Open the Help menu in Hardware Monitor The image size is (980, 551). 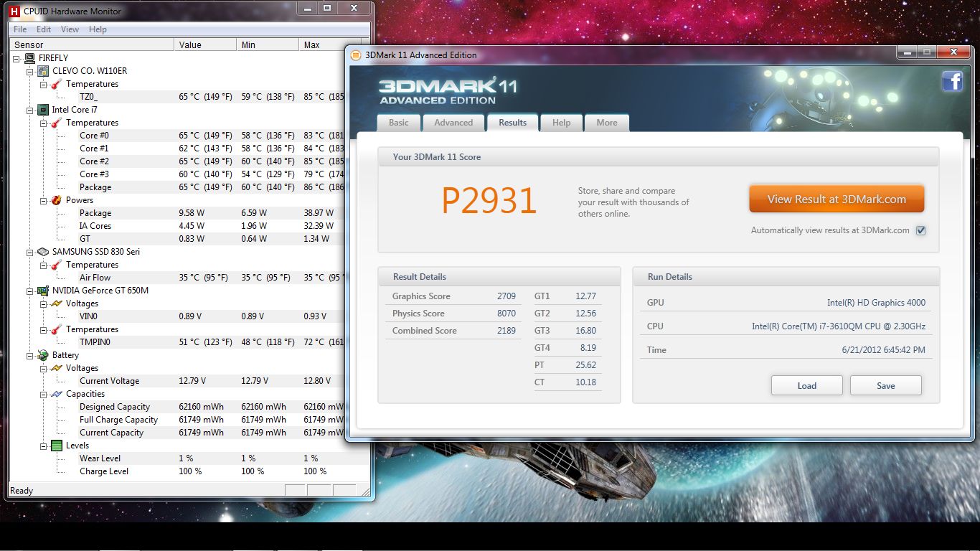[x=98, y=29]
